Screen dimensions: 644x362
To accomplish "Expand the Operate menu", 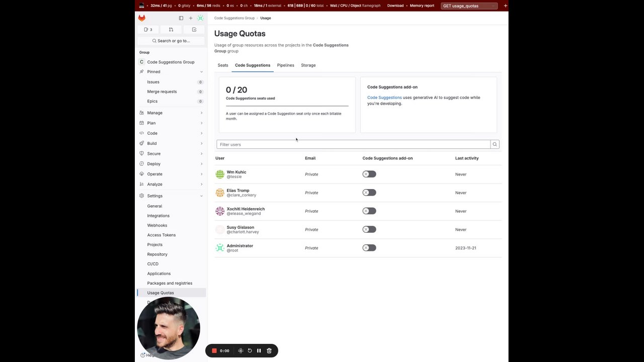I will point(171,174).
